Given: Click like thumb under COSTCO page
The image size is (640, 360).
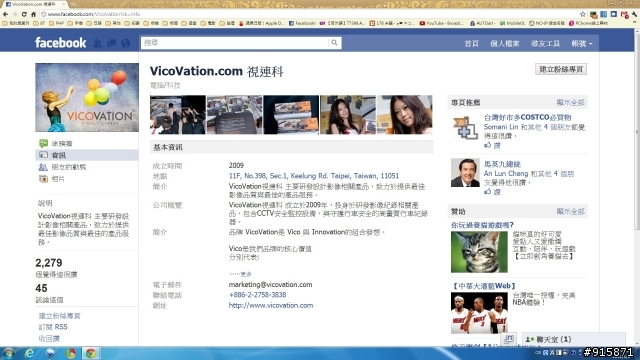Looking at the screenshot, I should pyautogui.click(x=487, y=145).
